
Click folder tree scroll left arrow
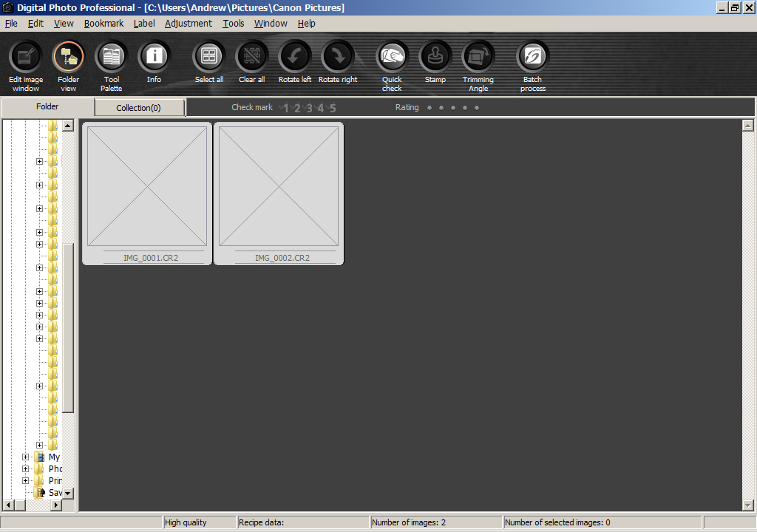8,505
